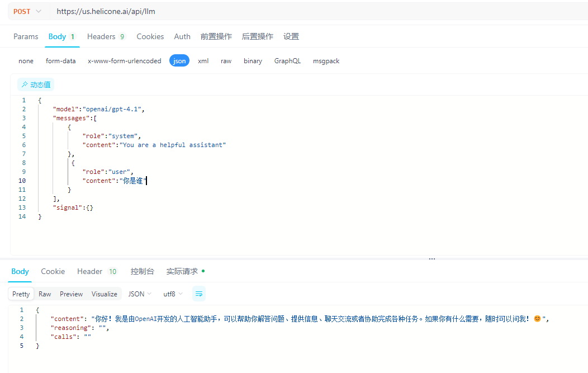
Task: Open the 前置操作 tab
Action: tap(216, 36)
